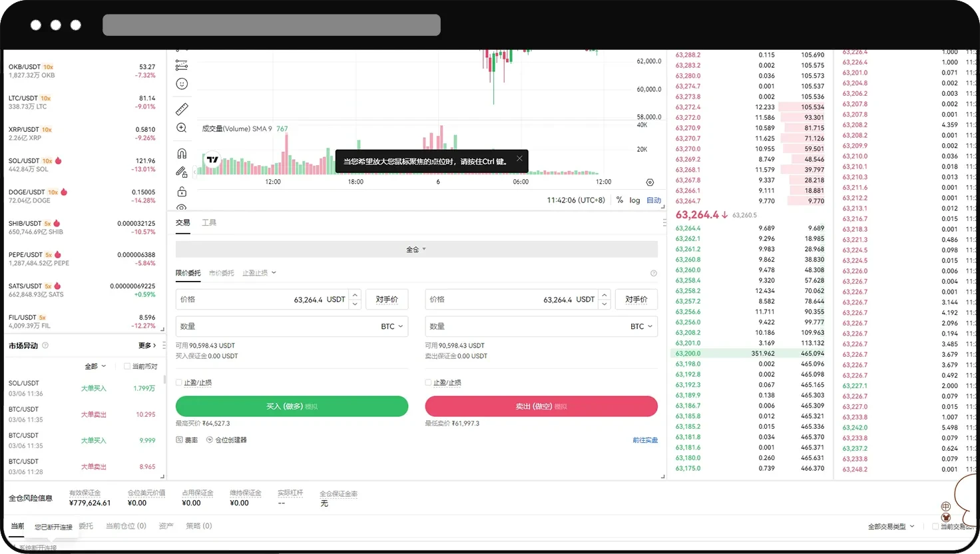Image resolution: width=980 pixels, height=554 pixels.
Task: Open the emoji sticker tool in chart toolbar
Action: (182, 84)
